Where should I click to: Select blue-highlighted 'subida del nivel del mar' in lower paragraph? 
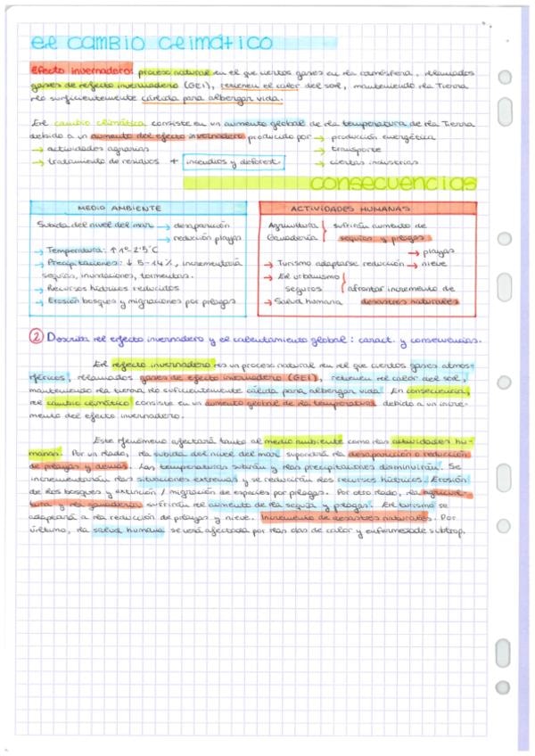(218, 454)
